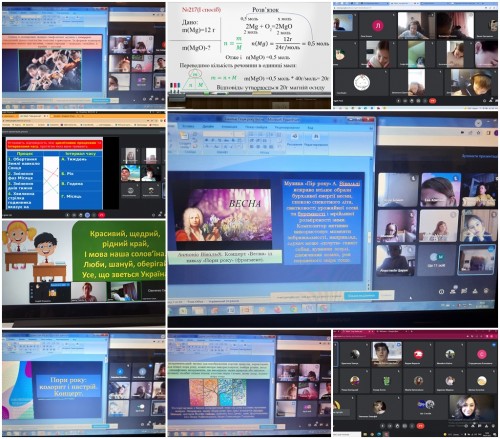Select the four-seasons tree painting on slide
The image size is (500, 439).
coord(218,392)
